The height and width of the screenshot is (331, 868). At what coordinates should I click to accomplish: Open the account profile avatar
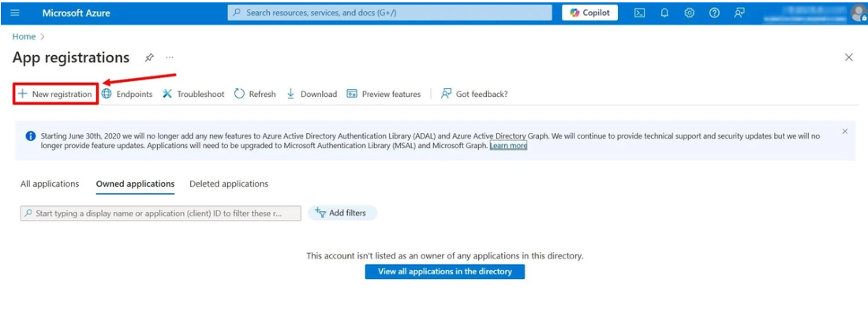tap(858, 13)
